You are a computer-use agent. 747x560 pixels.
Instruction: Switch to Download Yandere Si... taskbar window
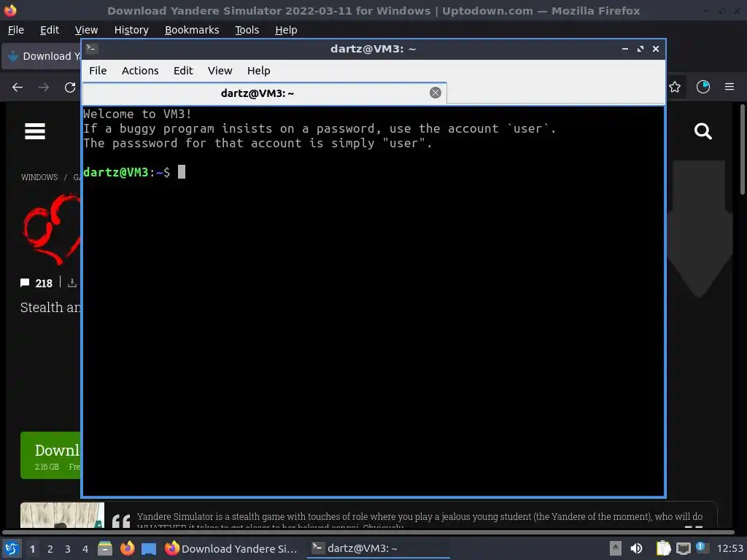point(231,548)
